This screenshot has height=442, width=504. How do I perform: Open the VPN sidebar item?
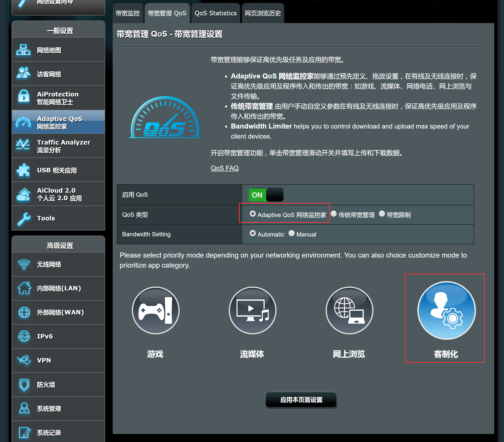58,360
